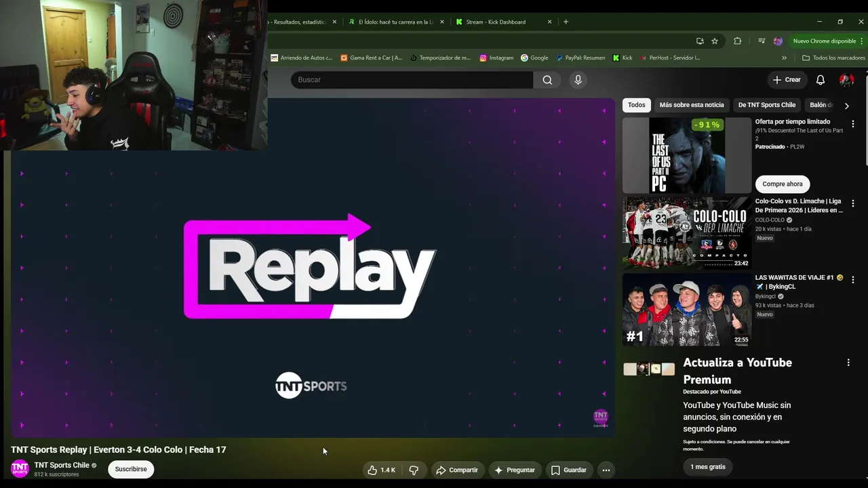
Task: Save the video with Guardar
Action: tap(568, 470)
